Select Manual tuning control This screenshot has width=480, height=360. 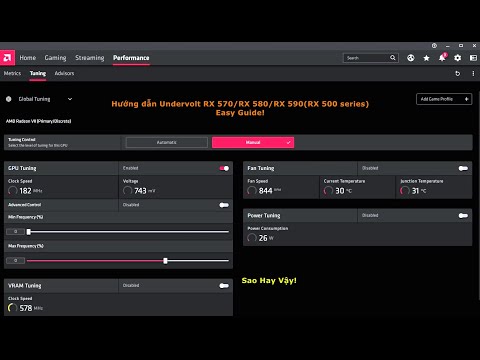(253, 142)
